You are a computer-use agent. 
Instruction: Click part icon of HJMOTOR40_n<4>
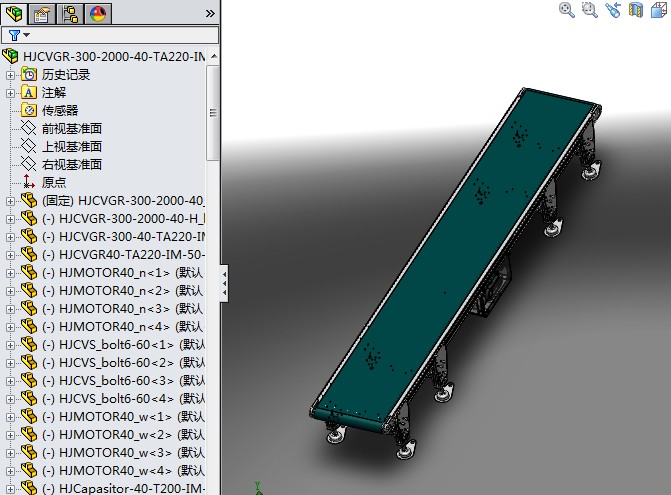tap(29, 326)
